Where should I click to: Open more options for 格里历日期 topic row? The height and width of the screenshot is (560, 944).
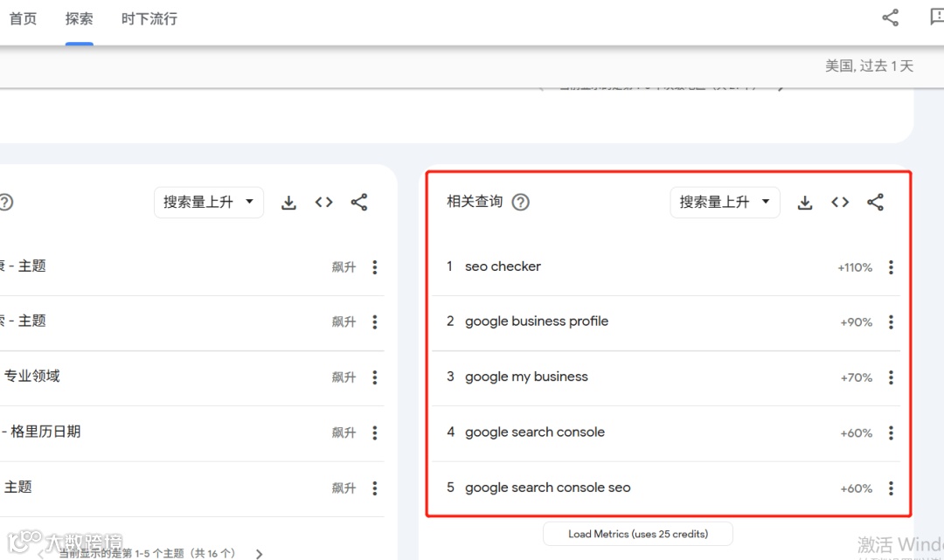[374, 433]
